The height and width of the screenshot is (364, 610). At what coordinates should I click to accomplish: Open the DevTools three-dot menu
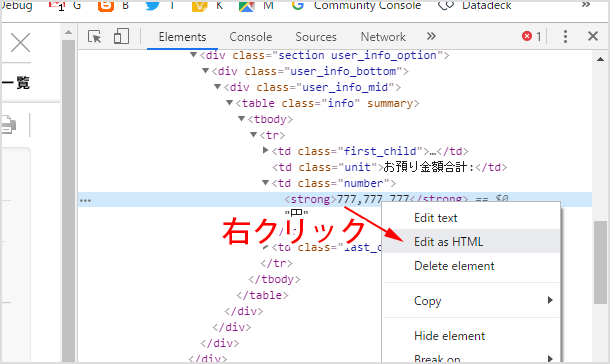[x=565, y=37]
